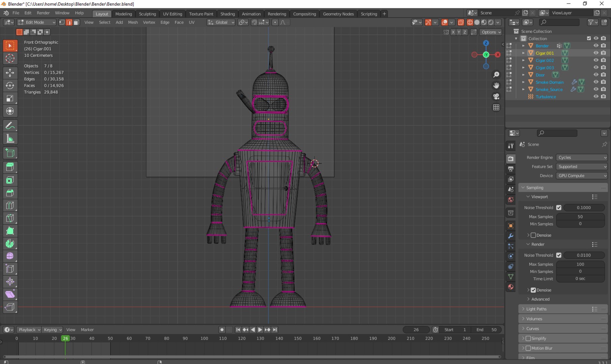This screenshot has width=611, height=364.
Task: Hide Cigar.001 in viewport
Action: point(596,53)
